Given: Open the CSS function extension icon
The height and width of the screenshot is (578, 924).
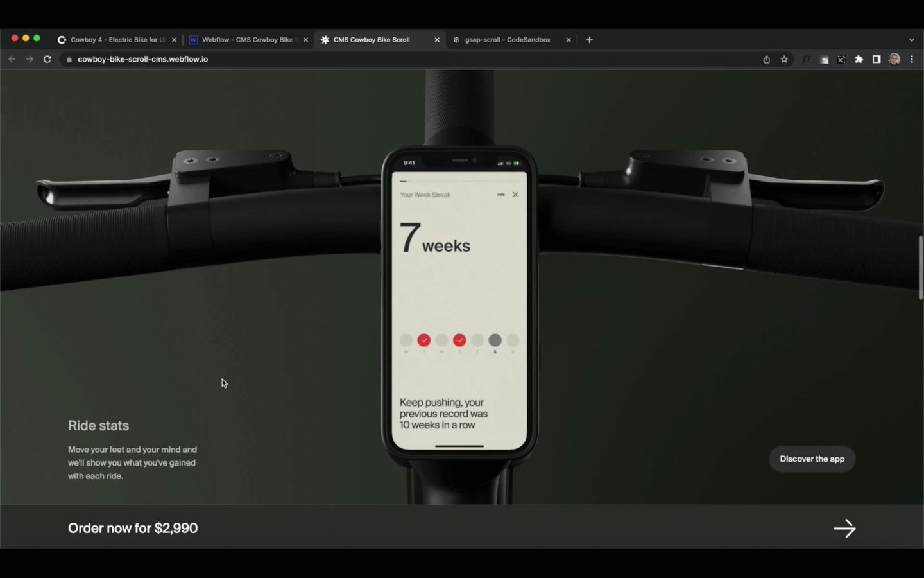Looking at the screenshot, I should 807,59.
